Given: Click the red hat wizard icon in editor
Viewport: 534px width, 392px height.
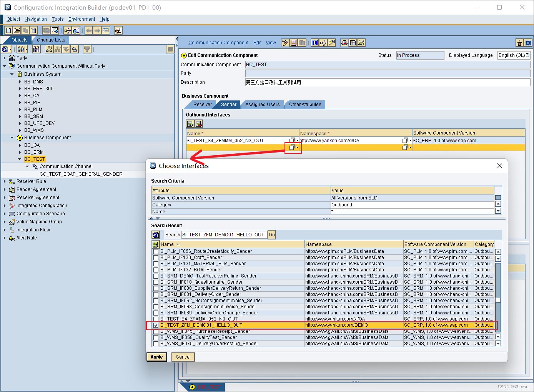Looking at the screenshot, I should pyautogui.click(x=344, y=43).
